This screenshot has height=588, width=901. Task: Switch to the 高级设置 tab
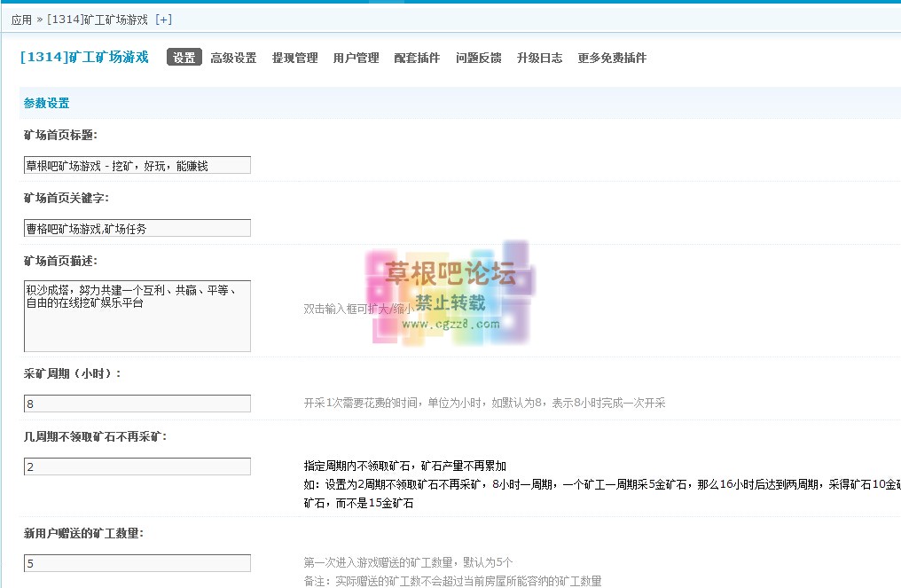point(233,58)
